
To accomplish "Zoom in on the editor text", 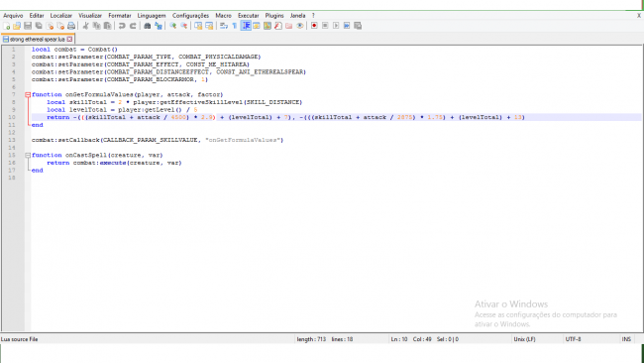I will tap(173, 26).
